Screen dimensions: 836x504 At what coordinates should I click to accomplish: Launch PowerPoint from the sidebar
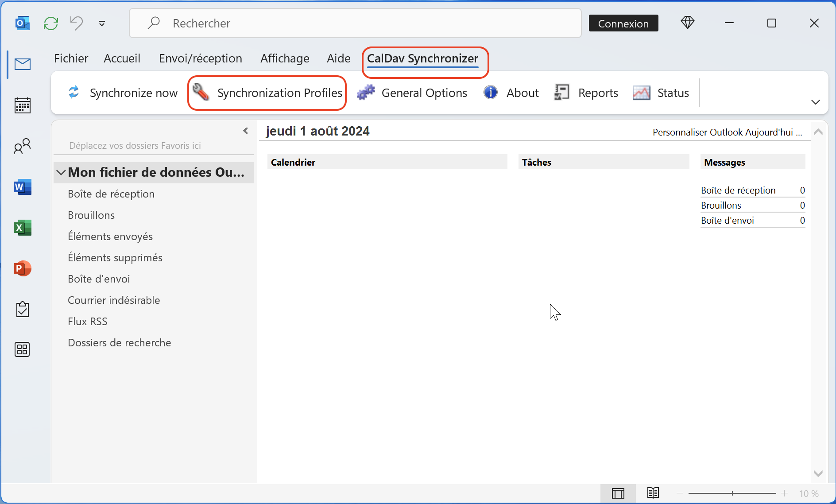(x=22, y=268)
